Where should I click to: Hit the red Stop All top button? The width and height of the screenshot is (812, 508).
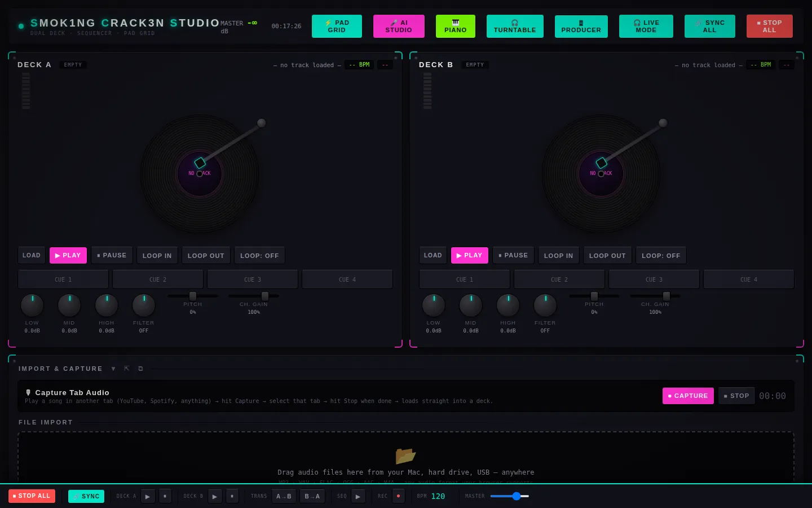(770, 26)
